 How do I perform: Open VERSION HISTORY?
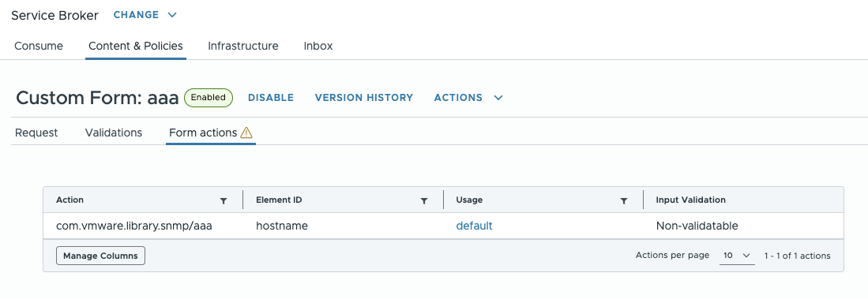(x=363, y=98)
